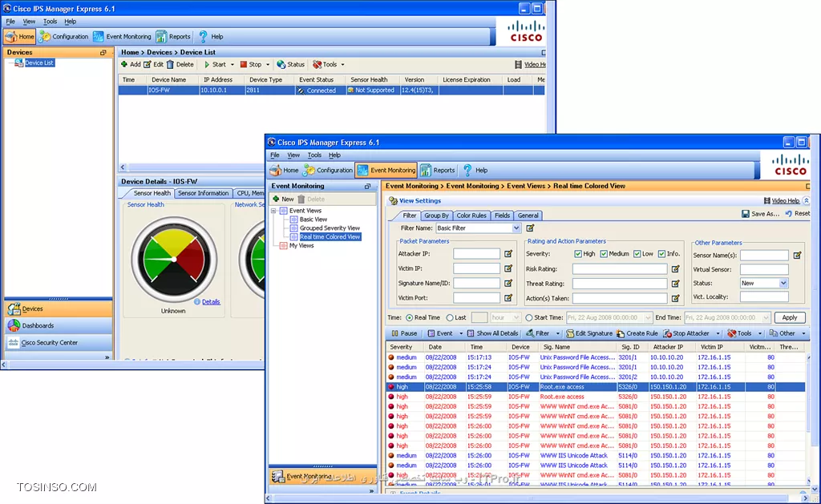This screenshot has height=504, width=821.
Task: Open the Sensor Information tab in Device Details
Action: tap(203, 193)
